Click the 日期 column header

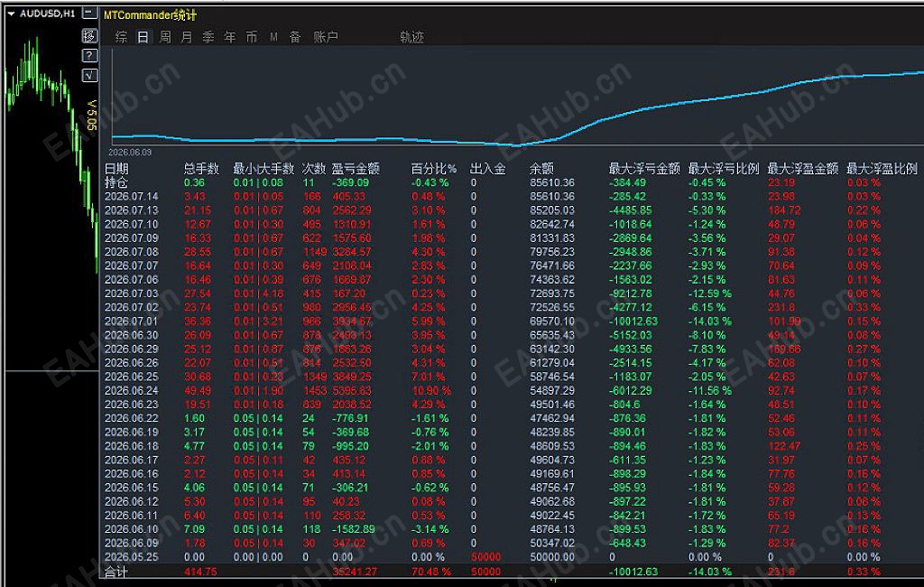(x=116, y=169)
